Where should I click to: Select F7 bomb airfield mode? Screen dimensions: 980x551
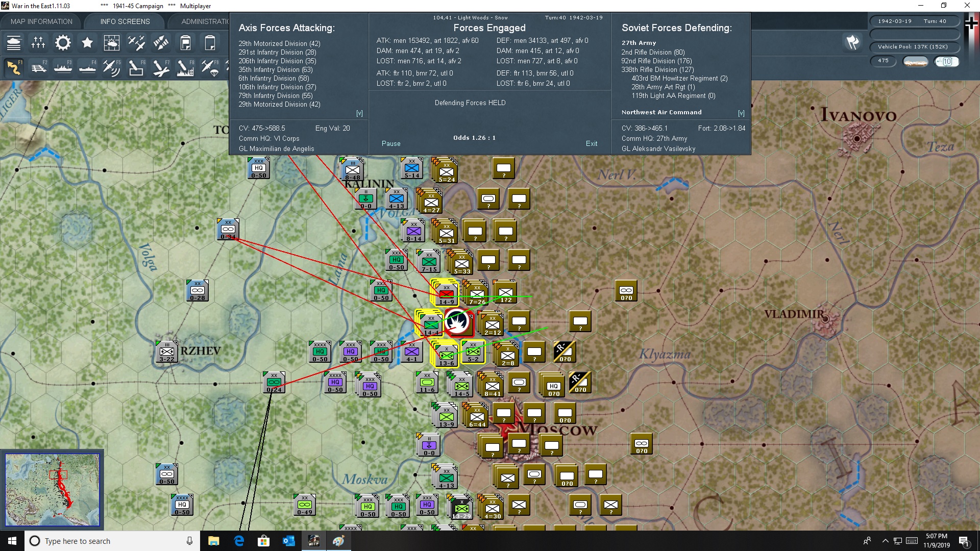click(161, 67)
